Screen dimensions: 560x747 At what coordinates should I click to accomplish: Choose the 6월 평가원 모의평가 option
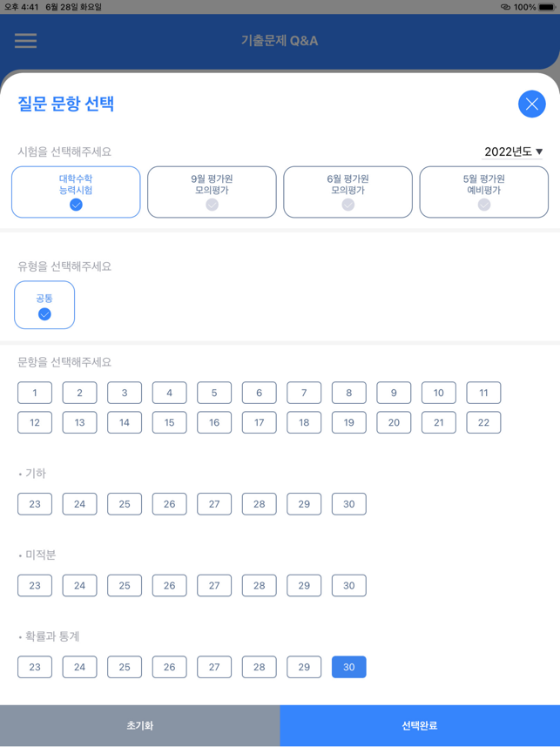[x=347, y=192]
